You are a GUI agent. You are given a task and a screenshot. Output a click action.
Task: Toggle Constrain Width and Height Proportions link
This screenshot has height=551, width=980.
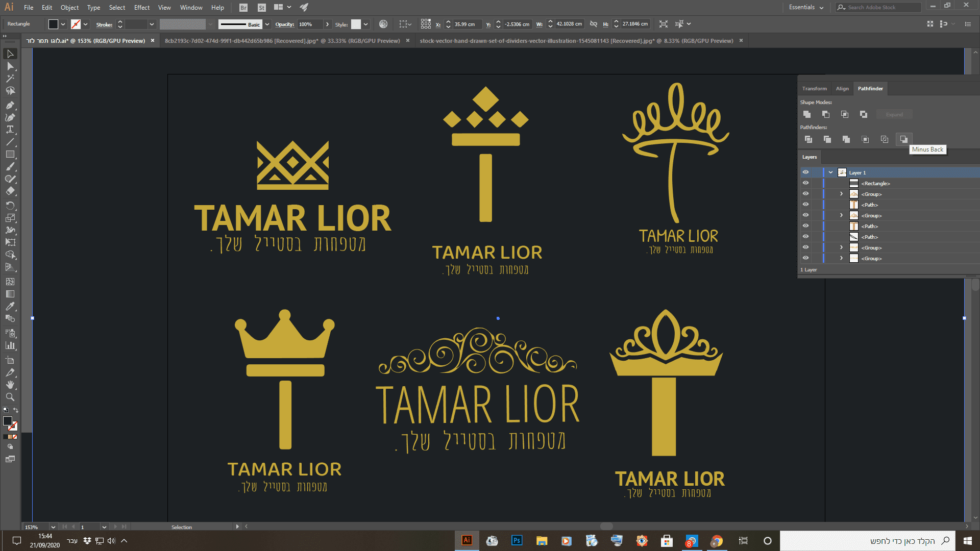(593, 24)
